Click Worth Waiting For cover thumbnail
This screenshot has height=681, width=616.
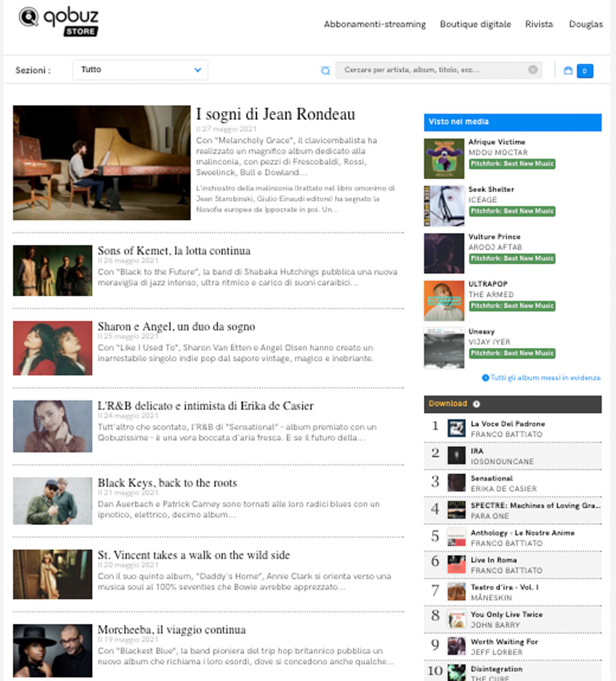[x=457, y=646]
